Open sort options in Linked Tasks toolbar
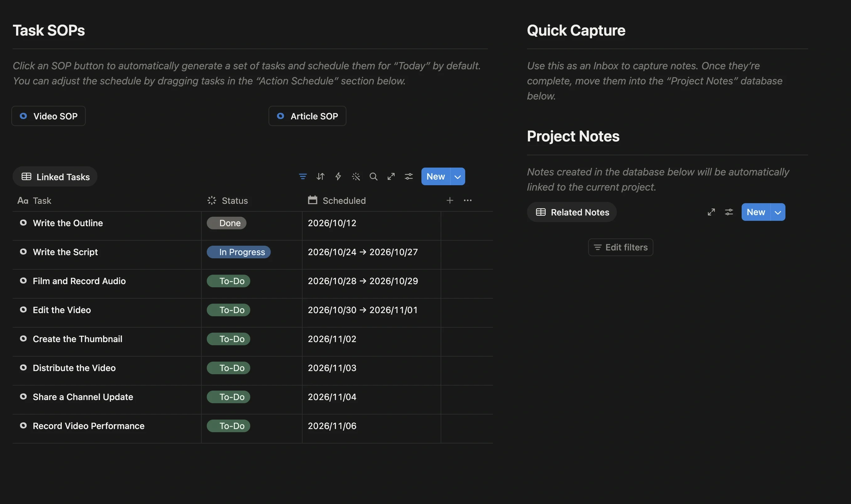The width and height of the screenshot is (851, 504). point(320,177)
